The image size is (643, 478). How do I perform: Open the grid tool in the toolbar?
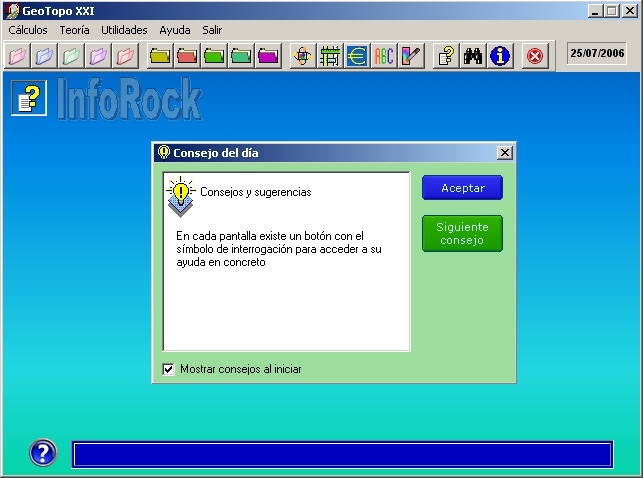click(330, 56)
